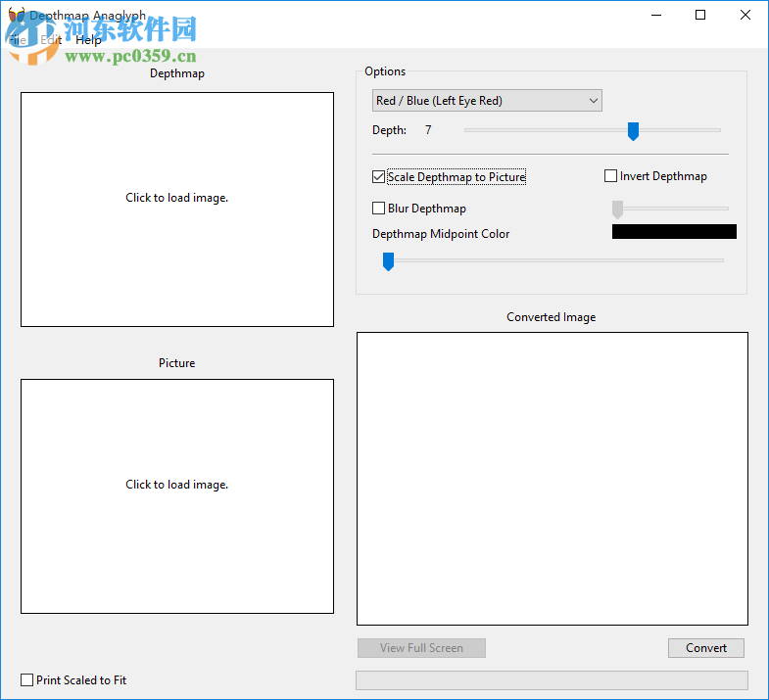
Task: Click the blur amount slider handle
Action: 617,210
